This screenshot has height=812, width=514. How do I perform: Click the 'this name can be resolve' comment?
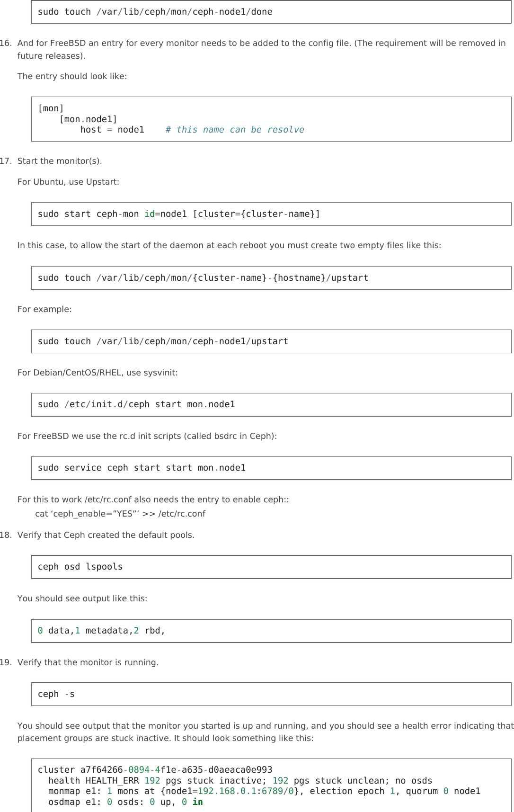(235, 130)
